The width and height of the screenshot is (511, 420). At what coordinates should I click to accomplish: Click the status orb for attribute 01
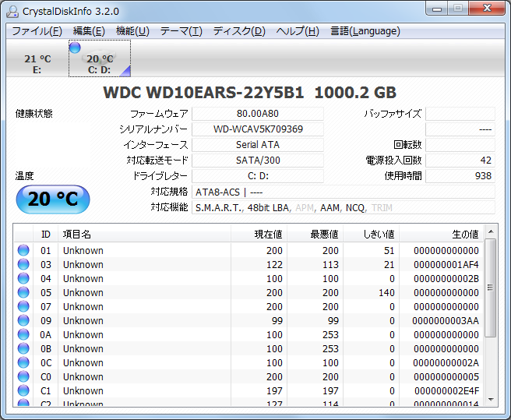[x=23, y=250]
